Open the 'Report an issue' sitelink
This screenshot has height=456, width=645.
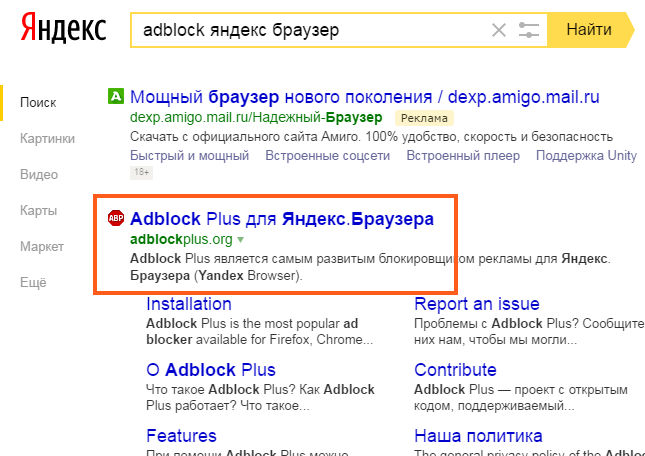pyautogui.click(x=477, y=304)
